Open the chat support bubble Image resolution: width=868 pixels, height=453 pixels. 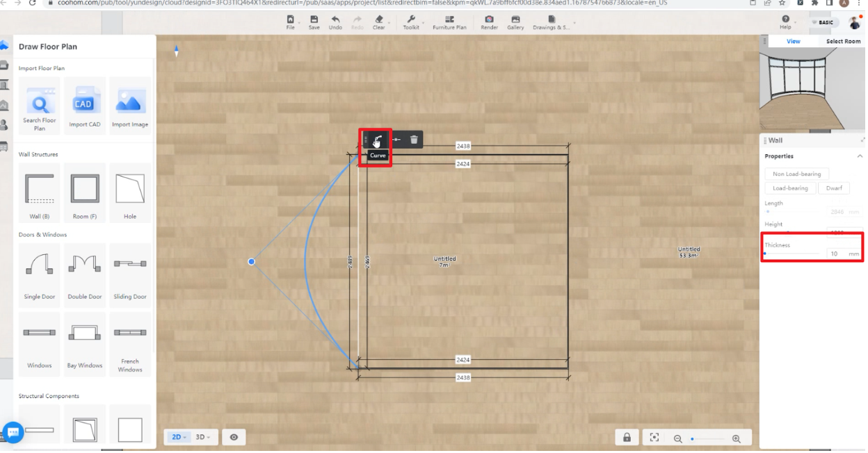pos(13,432)
